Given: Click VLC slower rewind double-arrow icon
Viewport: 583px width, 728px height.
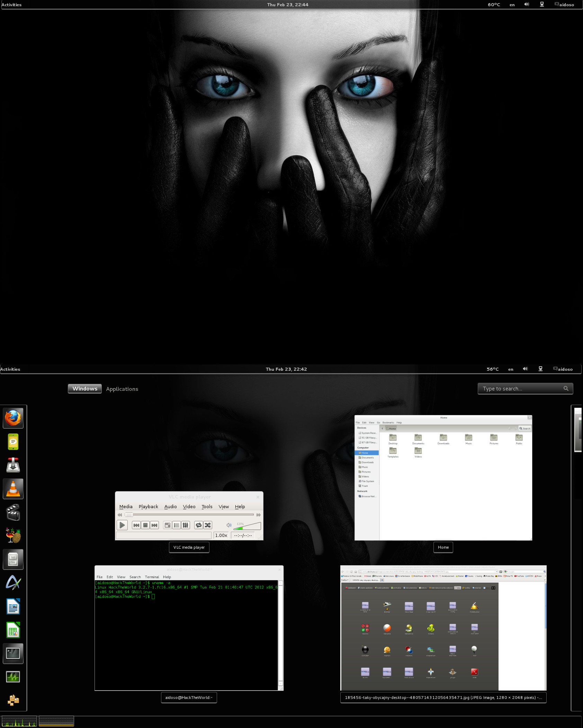Looking at the screenshot, I should 120,515.
